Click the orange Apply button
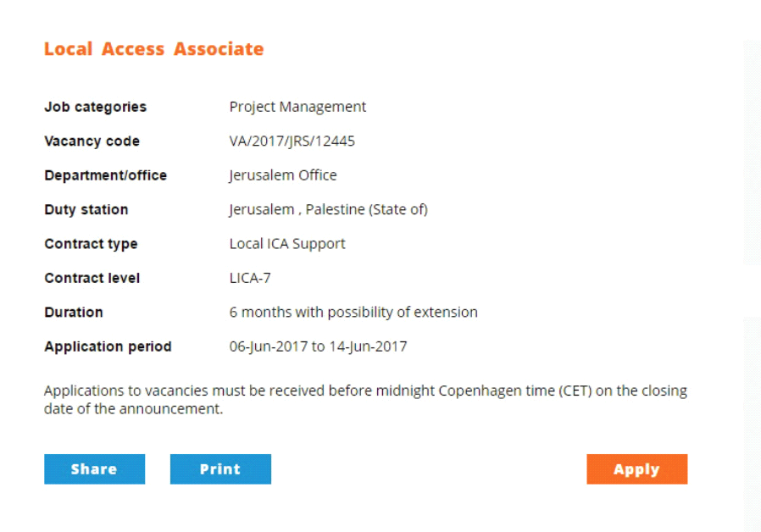The width and height of the screenshot is (761, 532). click(636, 469)
